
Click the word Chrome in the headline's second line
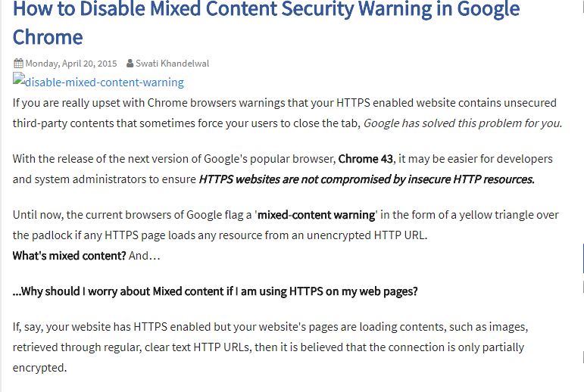click(48, 37)
